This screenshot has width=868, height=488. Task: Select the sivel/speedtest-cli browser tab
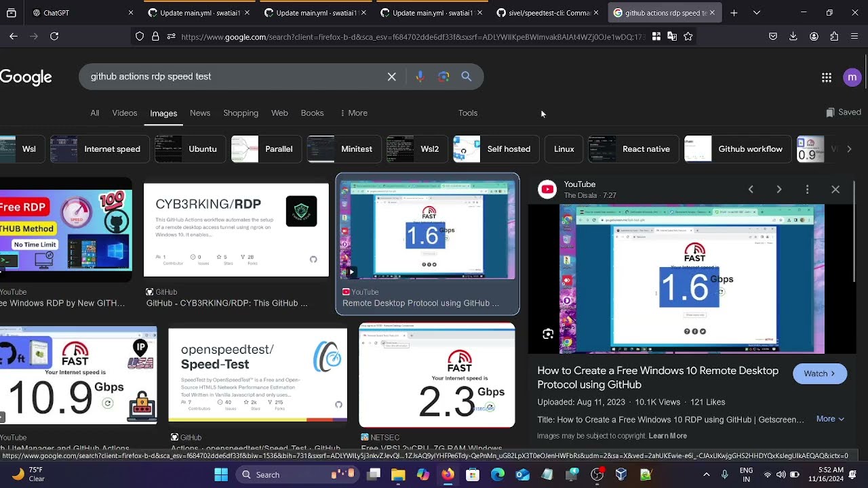[548, 13]
